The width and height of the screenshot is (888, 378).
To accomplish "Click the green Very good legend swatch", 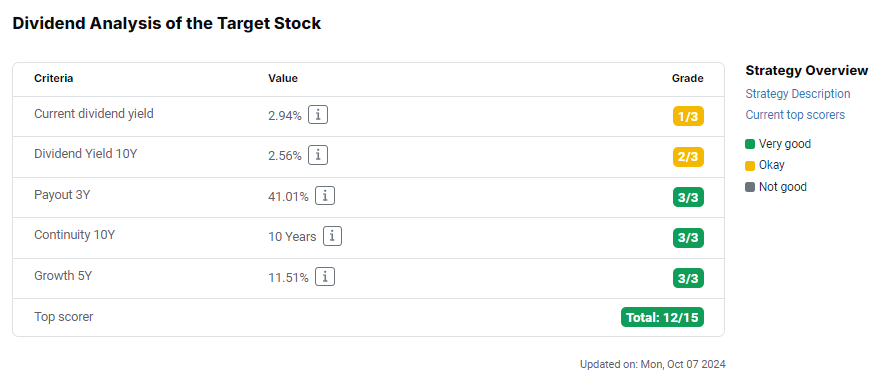I will (x=750, y=144).
